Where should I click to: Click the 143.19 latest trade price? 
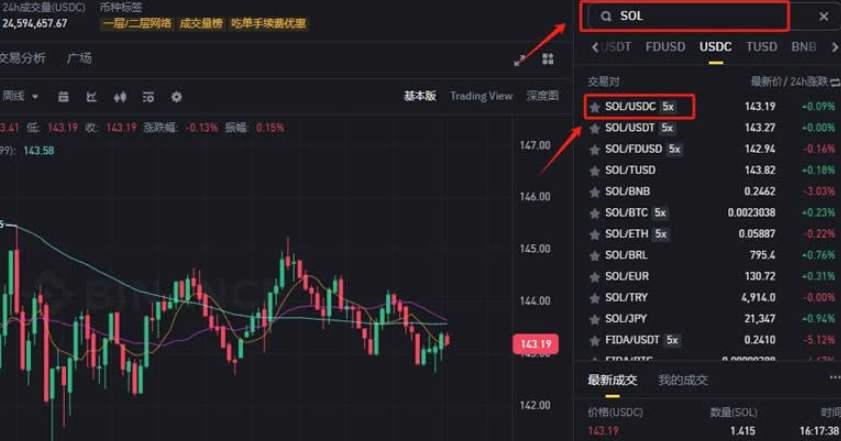coord(603,431)
